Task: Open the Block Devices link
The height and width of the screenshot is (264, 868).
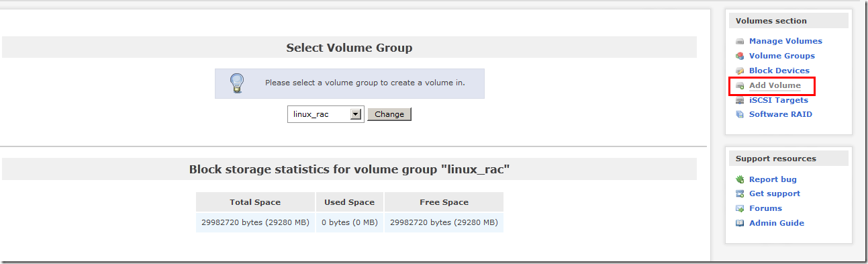Action: click(779, 71)
